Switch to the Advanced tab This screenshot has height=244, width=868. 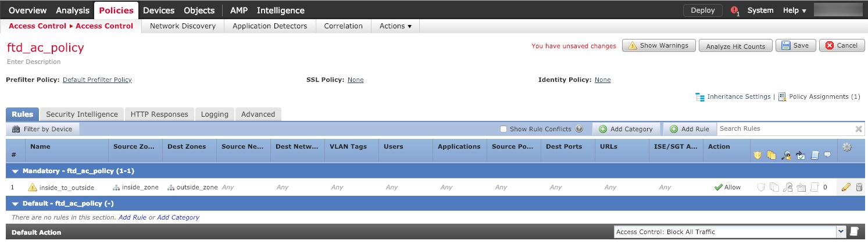point(258,114)
